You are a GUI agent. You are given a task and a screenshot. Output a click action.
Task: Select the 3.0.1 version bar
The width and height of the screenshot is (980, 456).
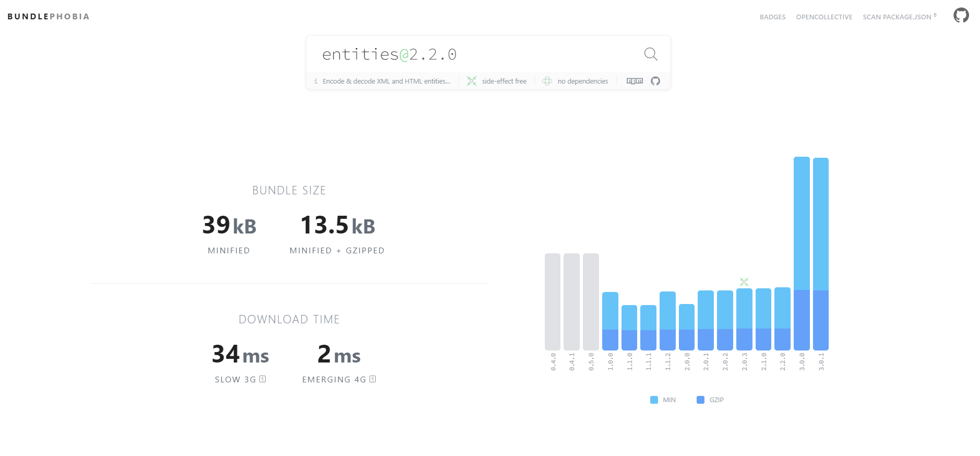pyautogui.click(x=821, y=254)
